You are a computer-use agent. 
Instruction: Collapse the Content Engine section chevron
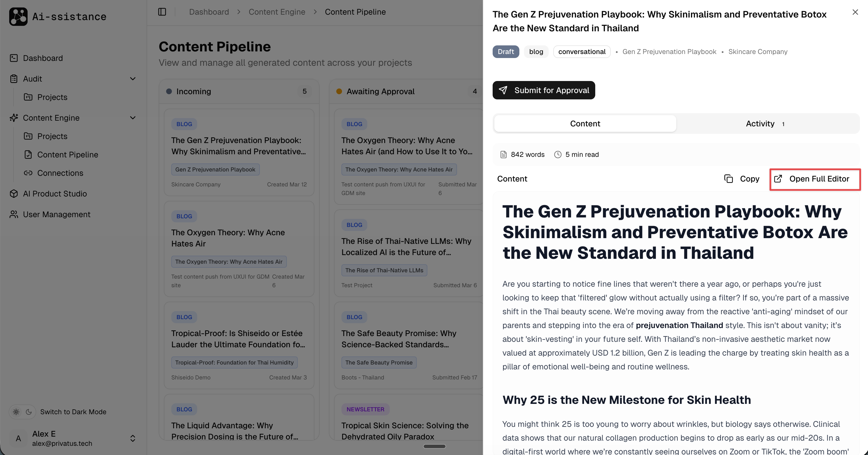point(133,118)
